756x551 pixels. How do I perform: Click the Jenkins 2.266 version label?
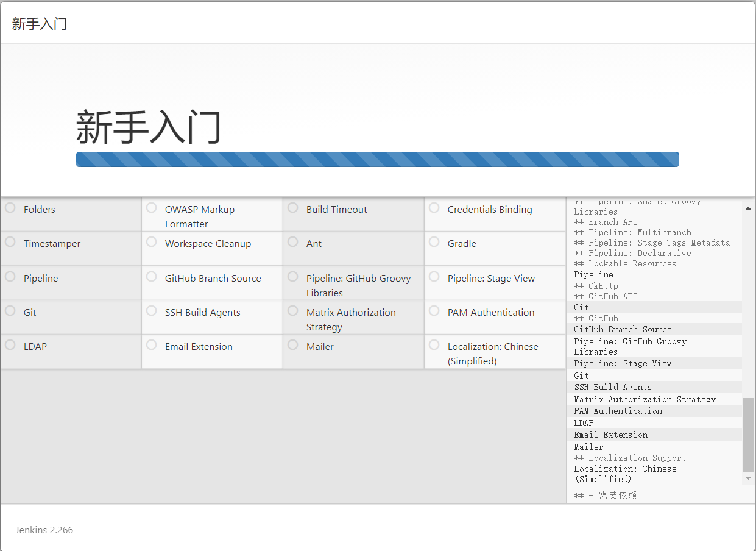tap(44, 530)
